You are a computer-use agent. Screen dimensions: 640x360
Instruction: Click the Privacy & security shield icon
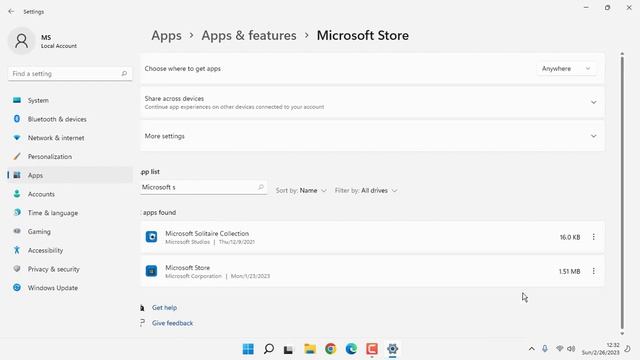[17, 269]
